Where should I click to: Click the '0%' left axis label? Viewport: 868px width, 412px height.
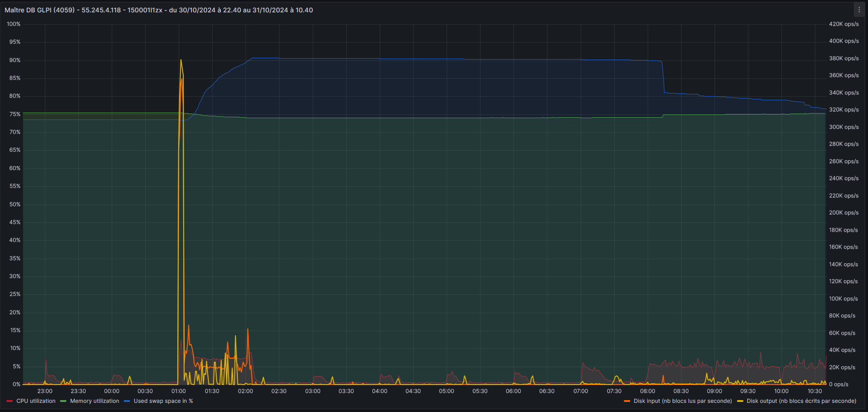16,384
